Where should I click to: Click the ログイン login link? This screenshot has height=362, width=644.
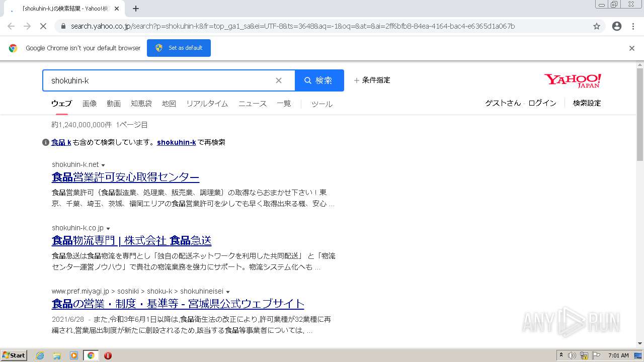coord(542,103)
